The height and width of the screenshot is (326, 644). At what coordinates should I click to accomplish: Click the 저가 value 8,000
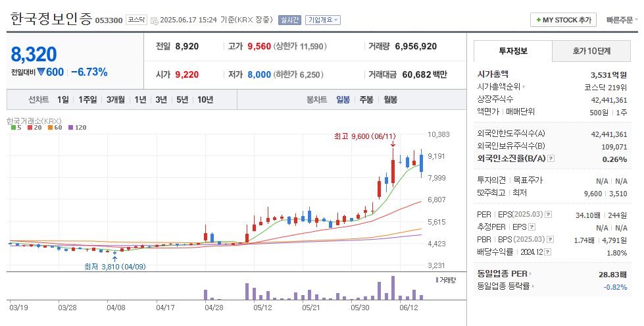259,75
